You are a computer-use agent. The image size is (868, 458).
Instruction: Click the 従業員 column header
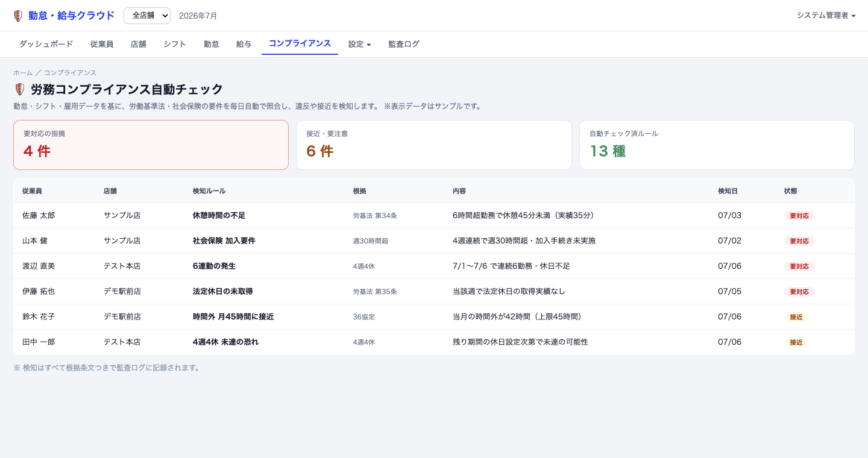coord(32,191)
